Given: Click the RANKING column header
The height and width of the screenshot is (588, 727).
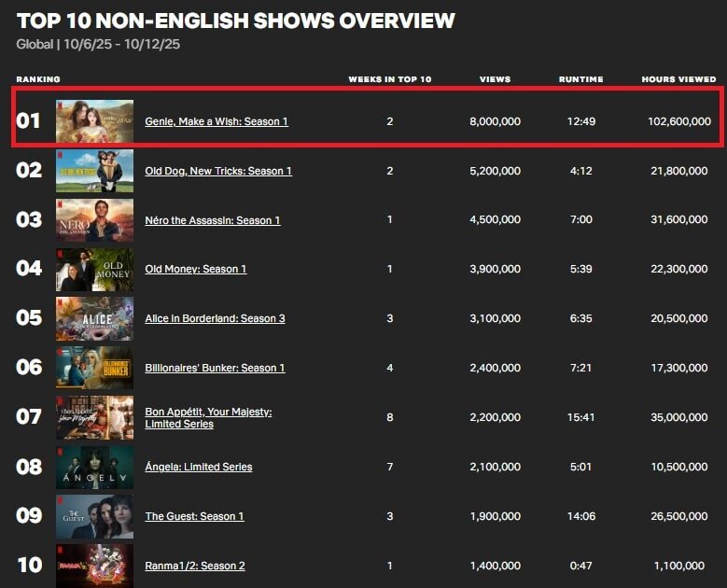Looking at the screenshot, I should click(38, 79).
